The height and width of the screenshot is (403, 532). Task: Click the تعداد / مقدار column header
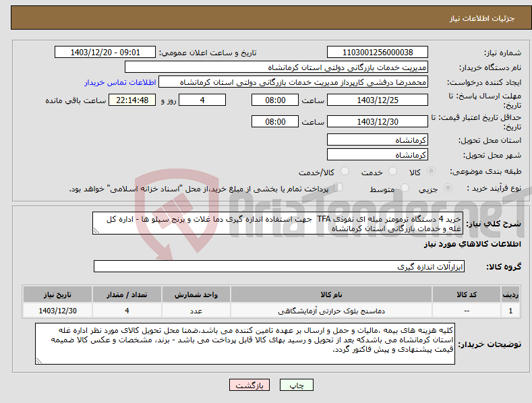coord(127,294)
